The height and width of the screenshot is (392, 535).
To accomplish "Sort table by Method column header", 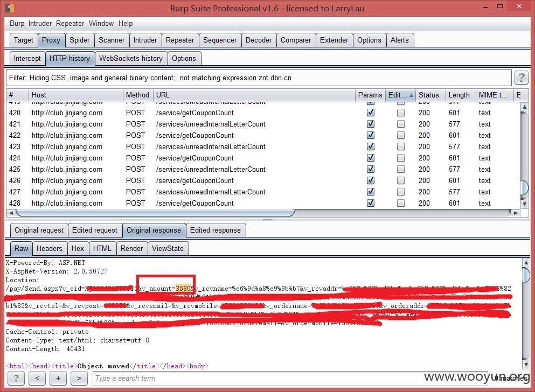I will pyautogui.click(x=138, y=95).
